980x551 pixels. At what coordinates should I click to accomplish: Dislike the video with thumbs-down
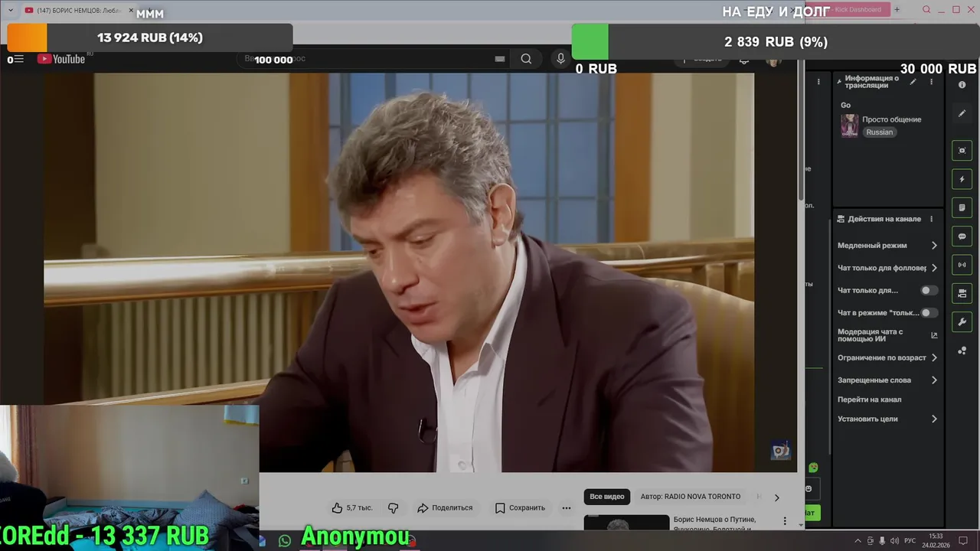tap(393, 507)
